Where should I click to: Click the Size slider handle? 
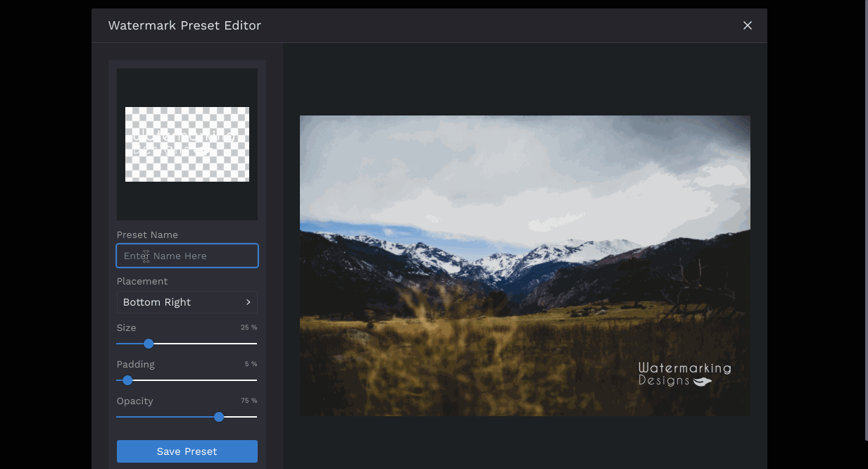point(149,344)
